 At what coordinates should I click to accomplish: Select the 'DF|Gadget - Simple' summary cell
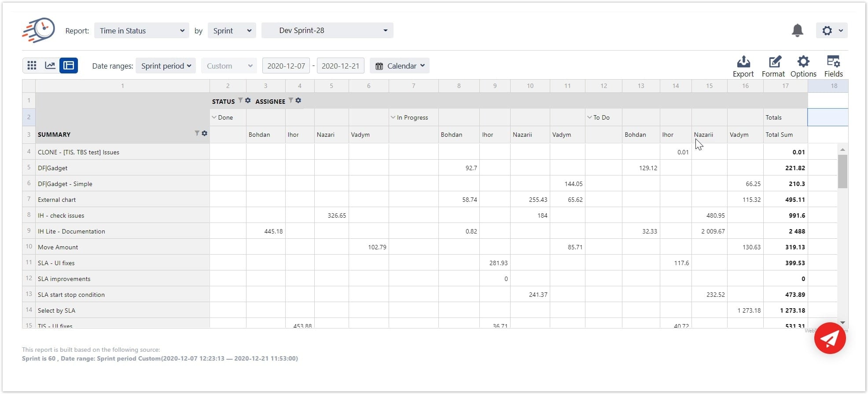click(x=122, y=183)
